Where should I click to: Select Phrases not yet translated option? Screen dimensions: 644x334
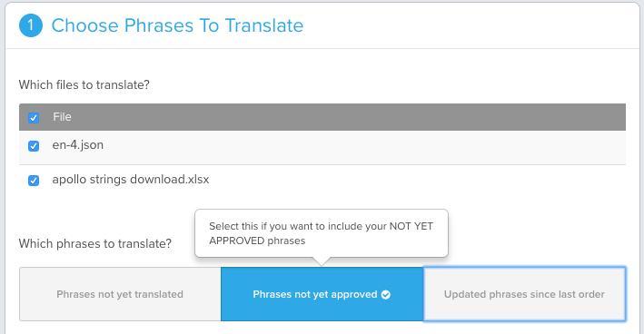pyautogui.click(x=120, y=294)
